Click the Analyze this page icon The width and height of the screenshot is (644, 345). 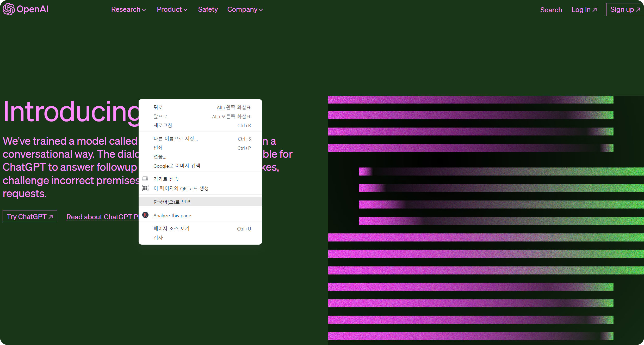(145, 215)
